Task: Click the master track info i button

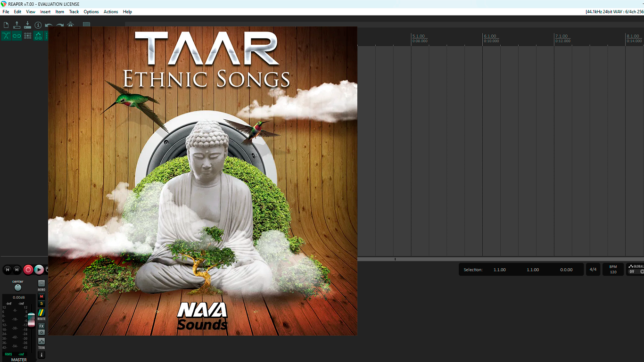Action: (x=41, y=355)
